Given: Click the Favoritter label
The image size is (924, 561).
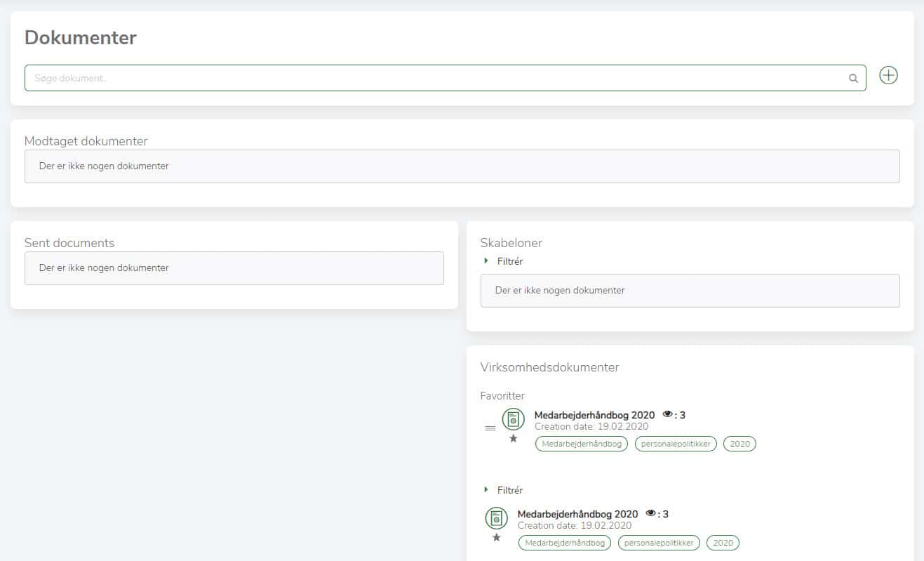Looking at the screenshot, I should [x=502, y=396].
